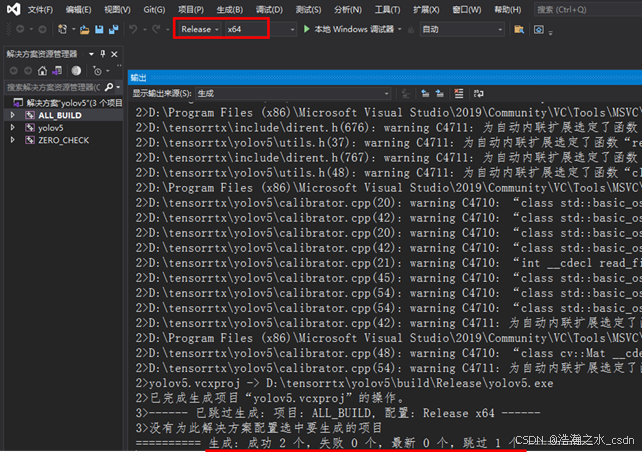Open the 帮助(H) menu

[508, 9]
